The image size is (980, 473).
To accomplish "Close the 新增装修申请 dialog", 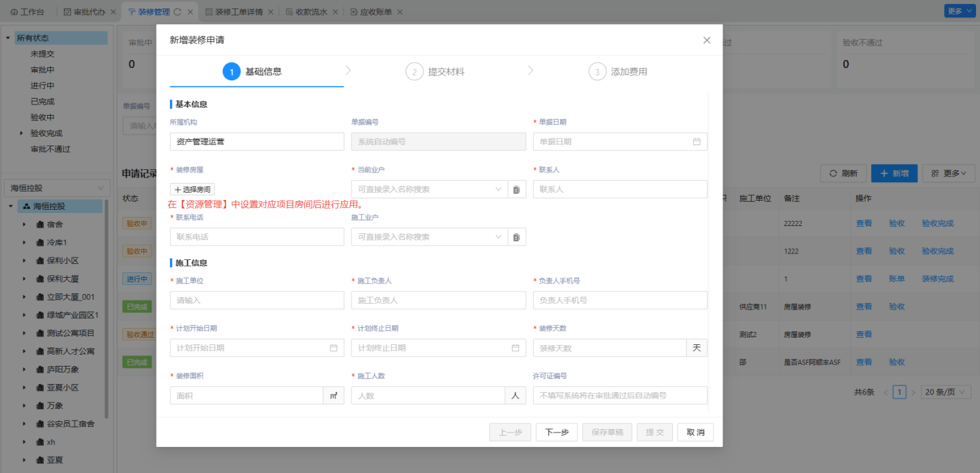I will coord(706,41).
